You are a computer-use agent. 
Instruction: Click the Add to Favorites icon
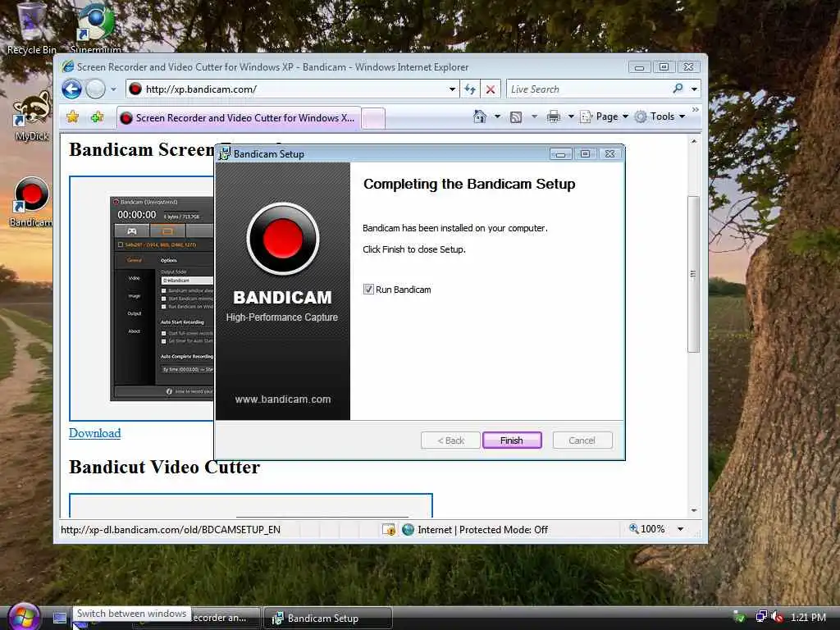[97, 116]
